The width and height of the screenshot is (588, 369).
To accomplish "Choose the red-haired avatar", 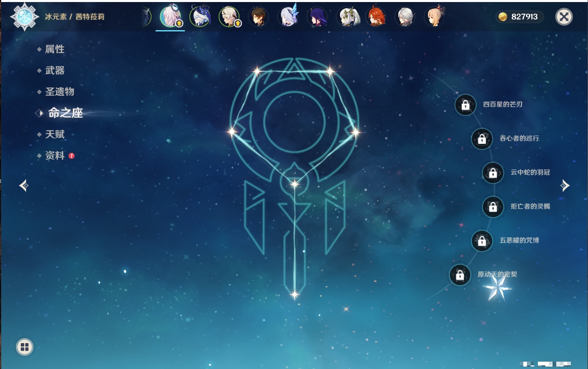I will (376, 17).
